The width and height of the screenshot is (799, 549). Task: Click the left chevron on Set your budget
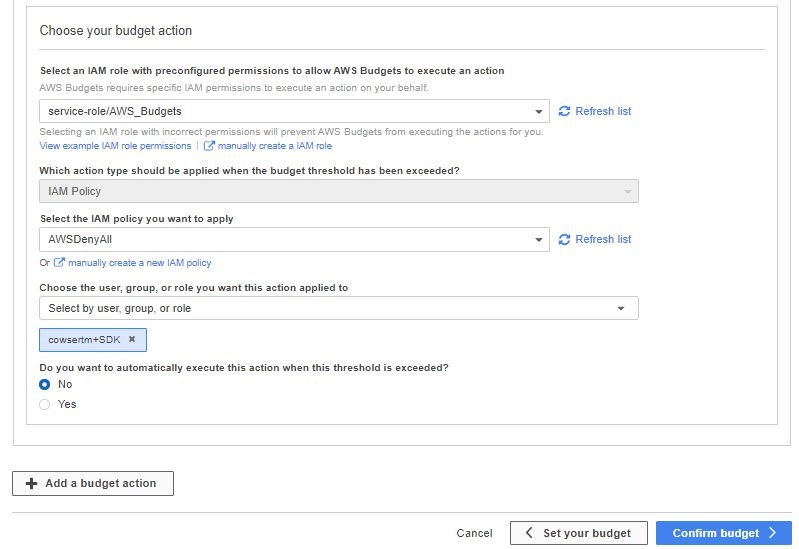coord(529,533)
